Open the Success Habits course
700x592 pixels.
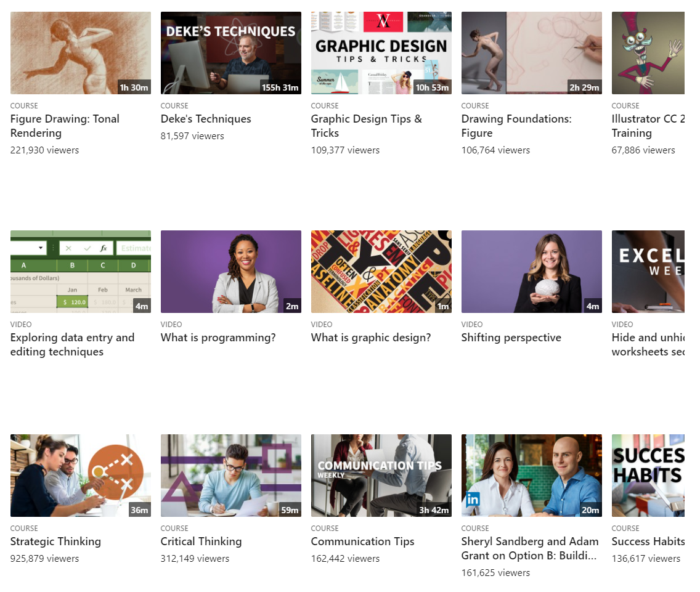click(648, 541)
